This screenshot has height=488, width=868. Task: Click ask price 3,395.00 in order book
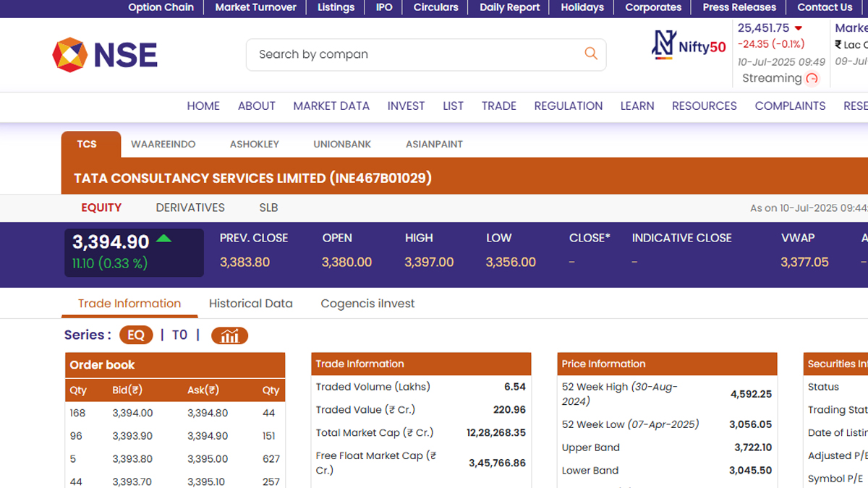(x=208, y=459)
